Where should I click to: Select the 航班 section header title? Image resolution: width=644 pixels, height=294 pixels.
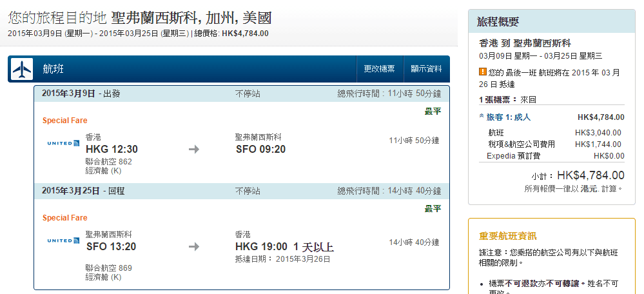pyautogui.click(x=53, y=69)
